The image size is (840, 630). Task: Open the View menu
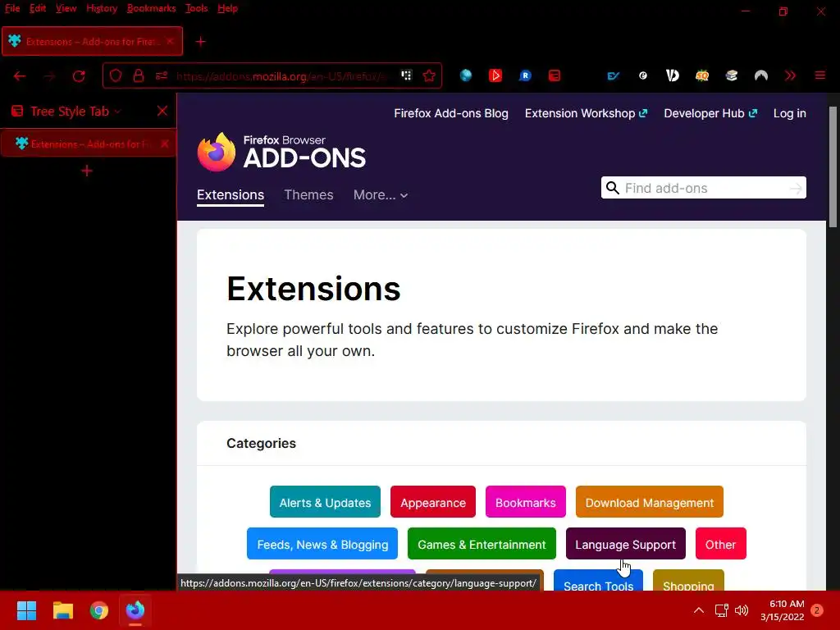point(66,8)
